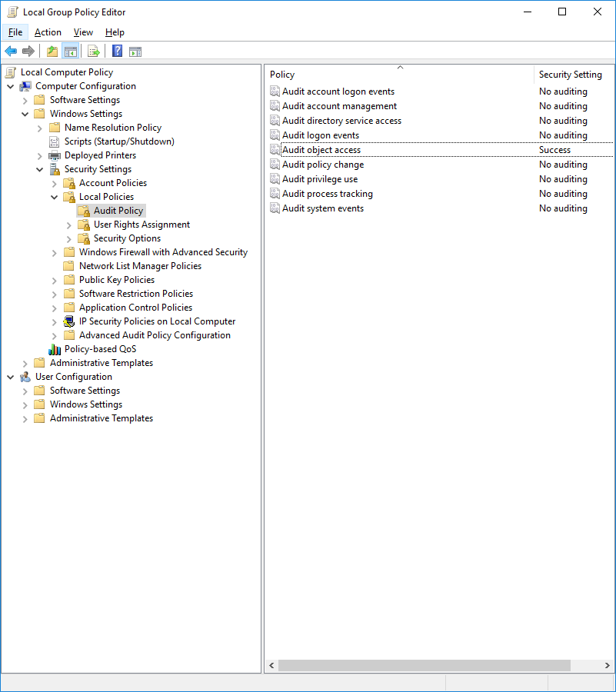
Task: Expand the Account Policies node
Action: [55, 183]
